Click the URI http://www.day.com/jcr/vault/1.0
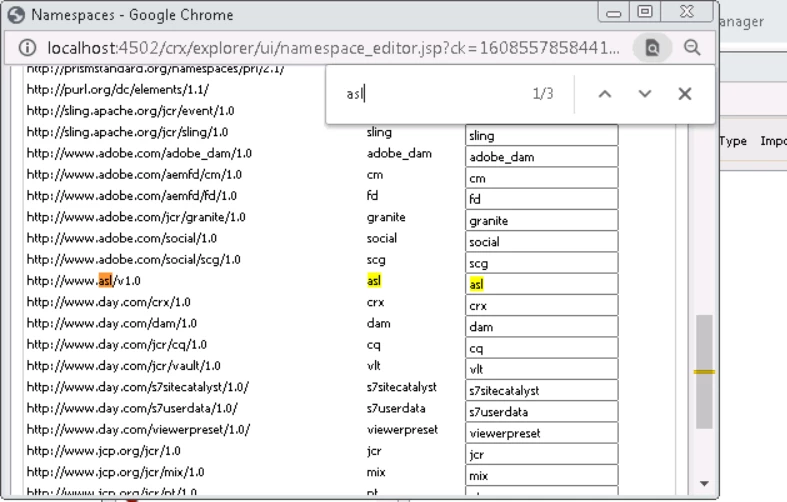The image size is (787, 502). [x=123, y=366]
